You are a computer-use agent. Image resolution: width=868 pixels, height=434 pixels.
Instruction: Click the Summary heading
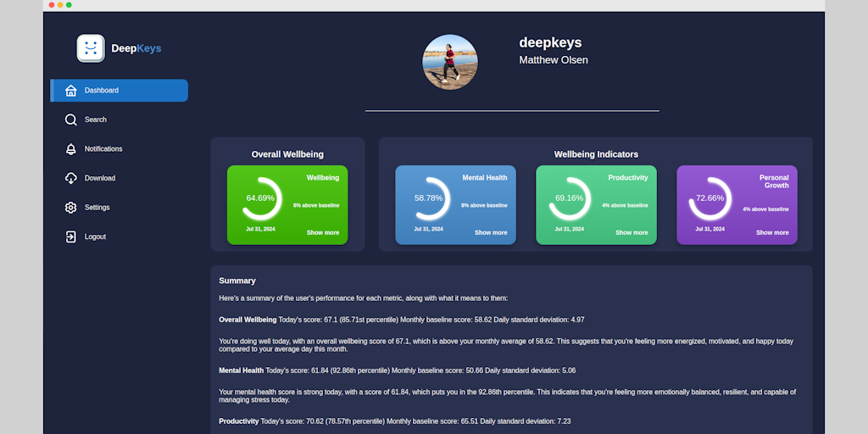[x=237, y=281]
